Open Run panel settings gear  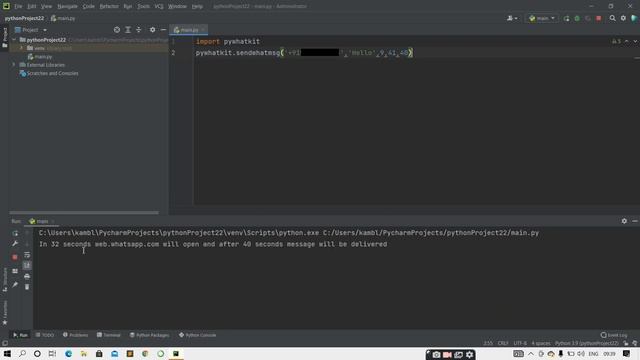624,221
